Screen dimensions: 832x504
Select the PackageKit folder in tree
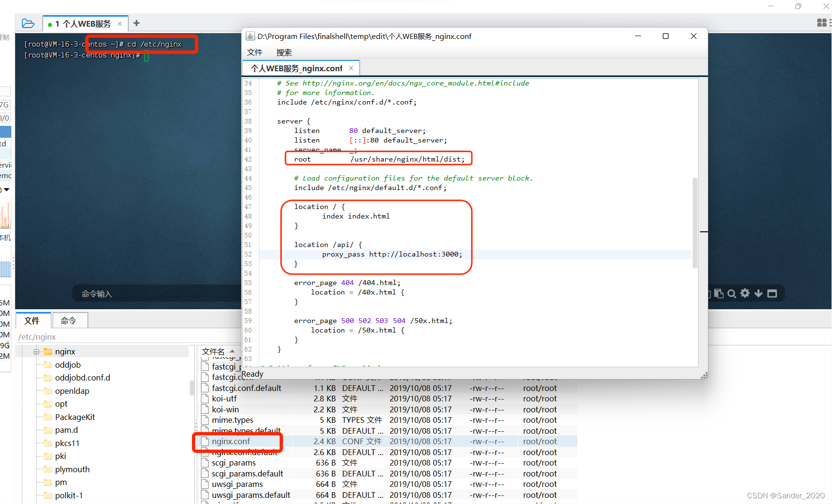(75, 417)
